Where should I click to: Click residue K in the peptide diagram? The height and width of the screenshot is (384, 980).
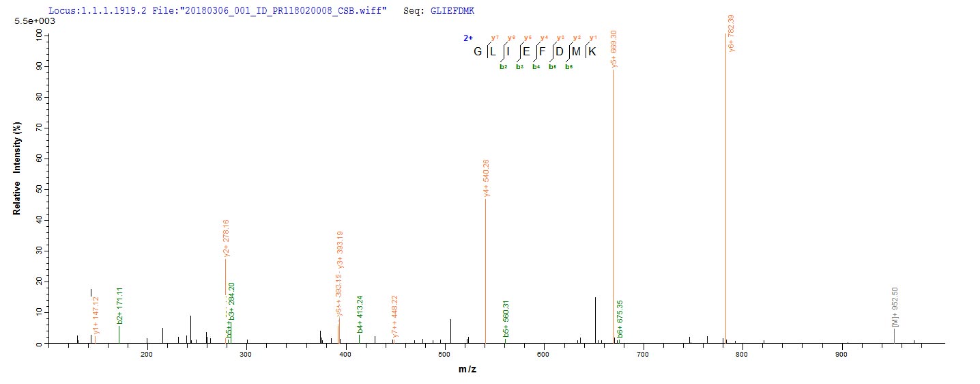point(592,52)
